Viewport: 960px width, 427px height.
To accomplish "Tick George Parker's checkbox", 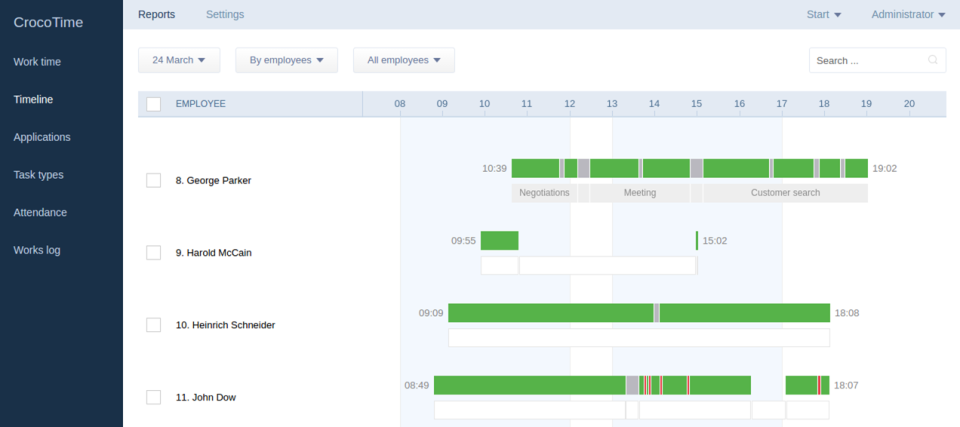I will pyautogui.click(x=154, y=180).
